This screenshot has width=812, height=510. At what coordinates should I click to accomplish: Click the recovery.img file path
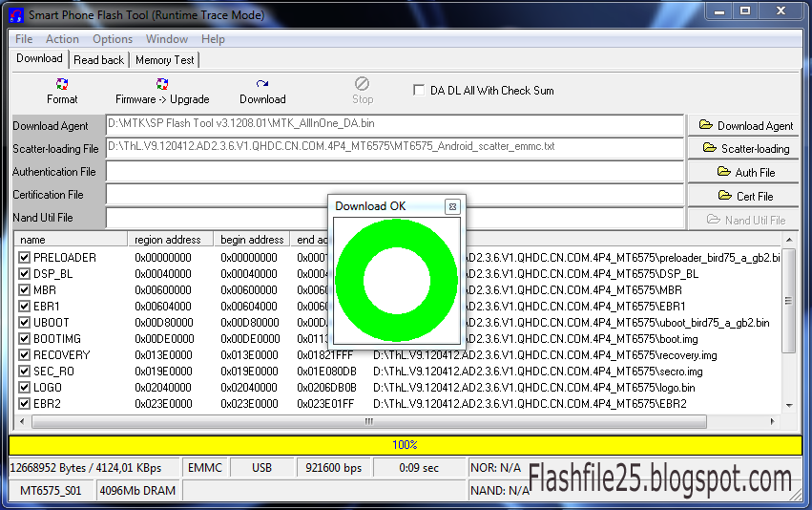click(x=545, y=355)
